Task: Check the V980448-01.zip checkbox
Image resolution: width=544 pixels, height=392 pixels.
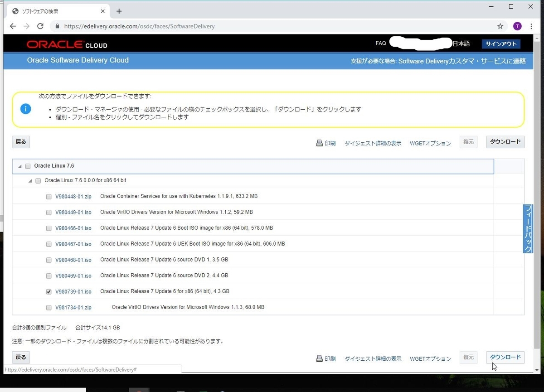Action: coord(49,196)
